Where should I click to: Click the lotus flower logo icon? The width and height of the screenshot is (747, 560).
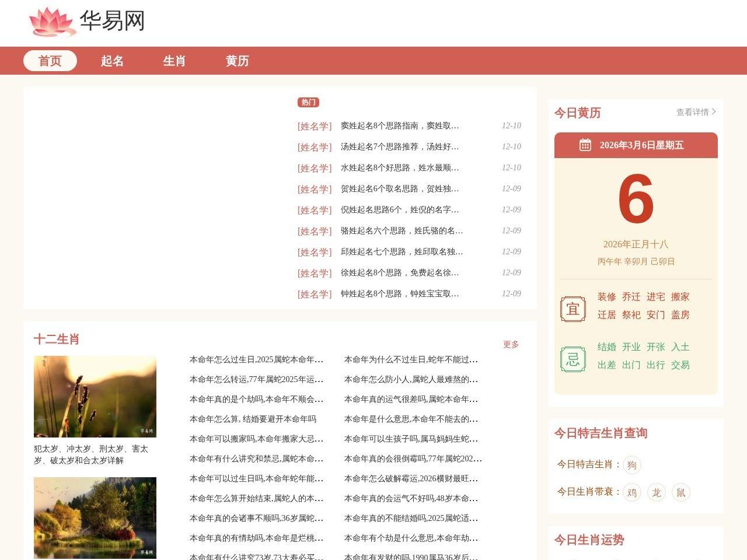(x=51, y=22)
